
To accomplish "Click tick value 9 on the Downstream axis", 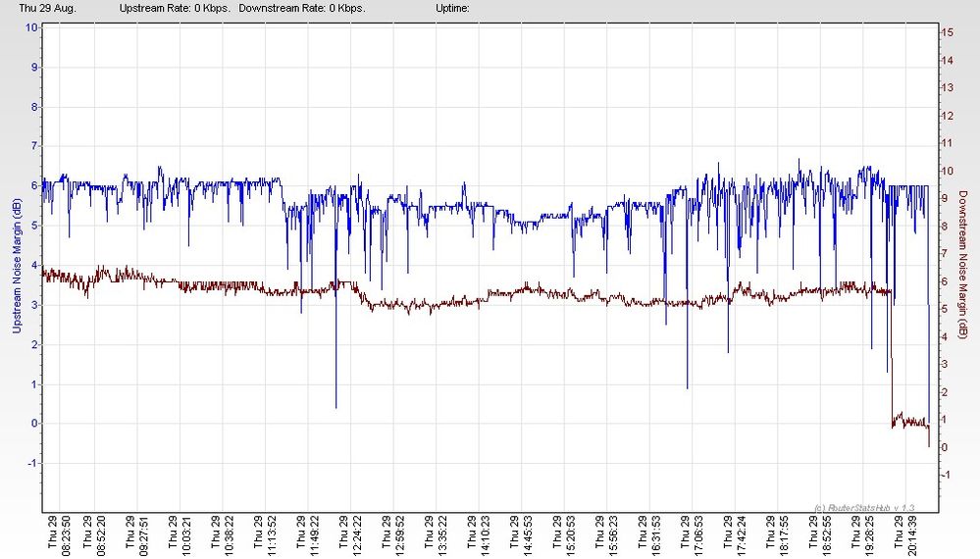I will (945, 199).
